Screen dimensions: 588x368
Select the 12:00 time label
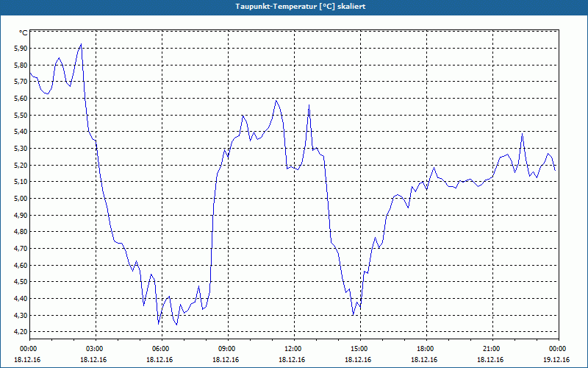pos(292,349)
